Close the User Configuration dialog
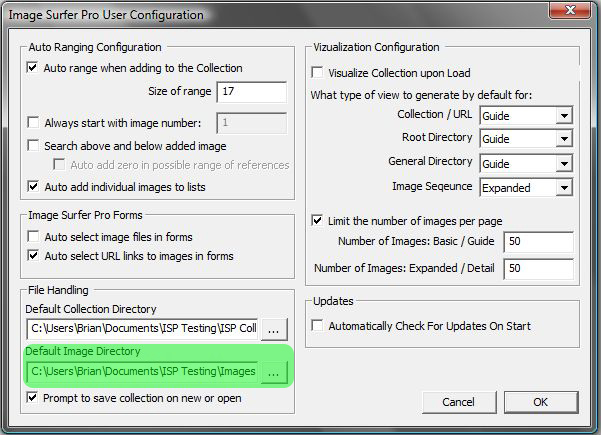This screenshot has height=435, width=601. (x=570, y=10)
